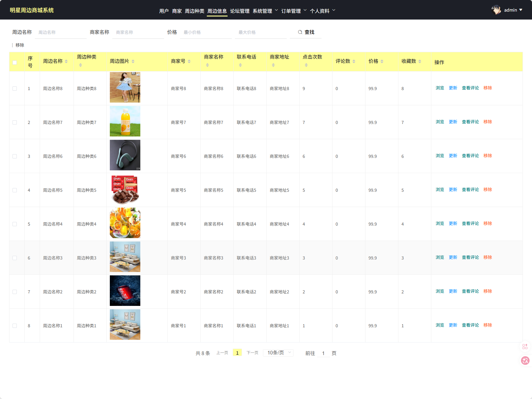Click the search magnifier icon next to 查找
The image size is (532, 399).
tap(300, 32)
